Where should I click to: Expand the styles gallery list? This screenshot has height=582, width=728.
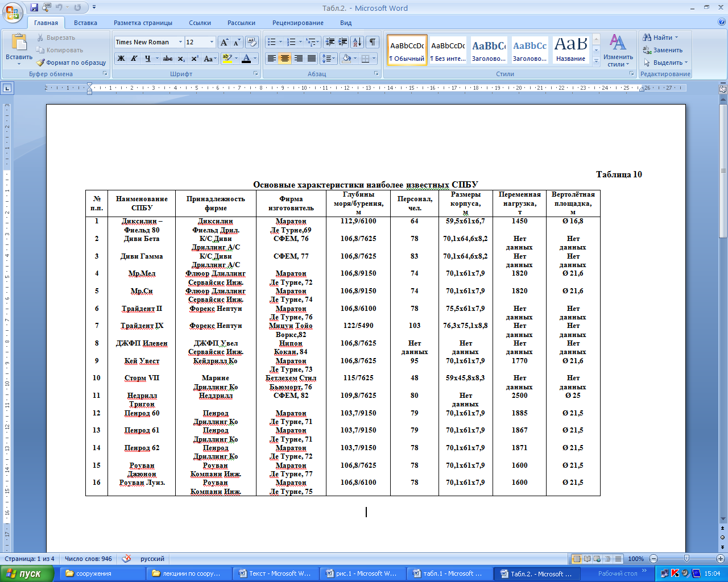click(596, 60)
